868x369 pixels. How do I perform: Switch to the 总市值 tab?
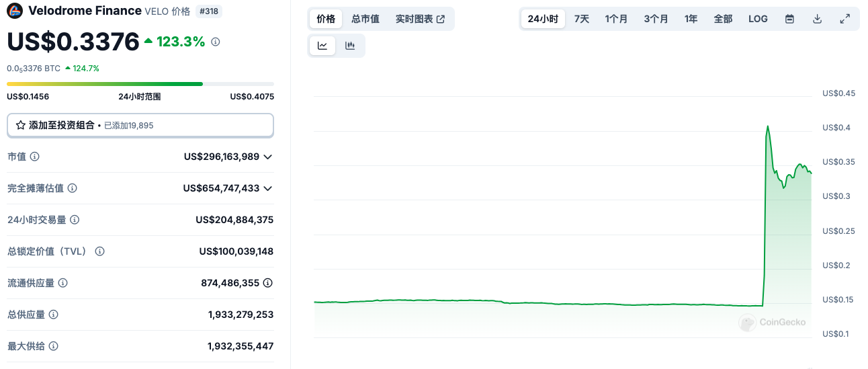tap(365, 19)
